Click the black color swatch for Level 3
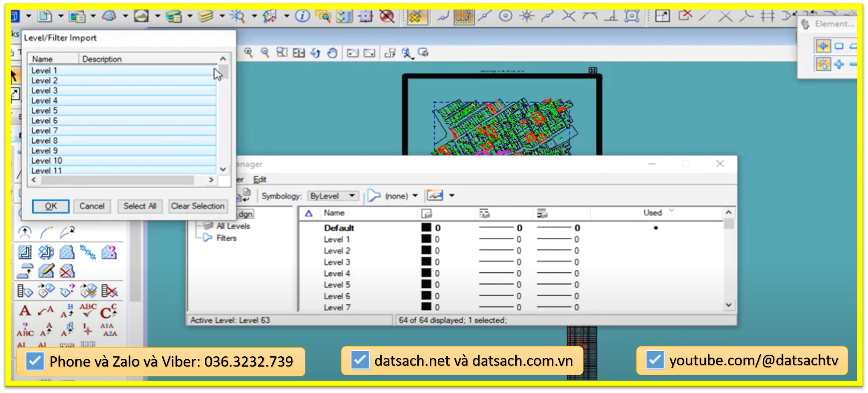This screenshot has width=868, height=393. click(426, 262)
